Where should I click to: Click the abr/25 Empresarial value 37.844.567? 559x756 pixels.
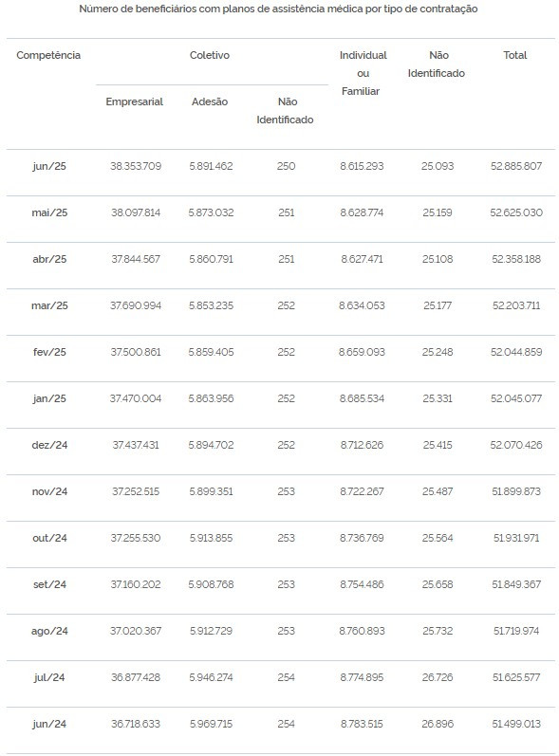(136, 259)
